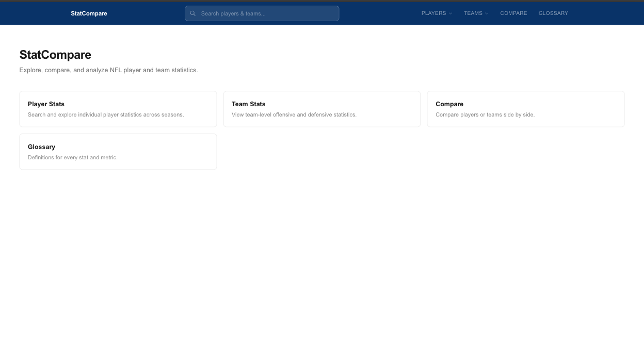The height and width of the screenshot is (364, 644).
Task: Open the TEAMS navigation dropdown
Action: [473, 13]
